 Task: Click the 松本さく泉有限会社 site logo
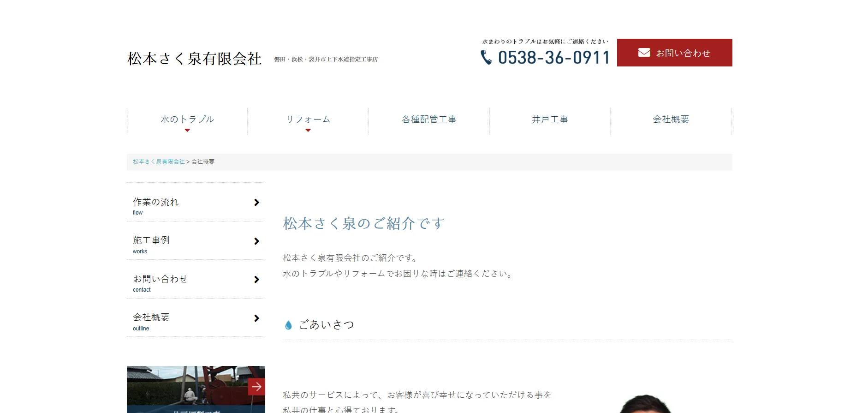pyautogui.click(x=195, y=59)
